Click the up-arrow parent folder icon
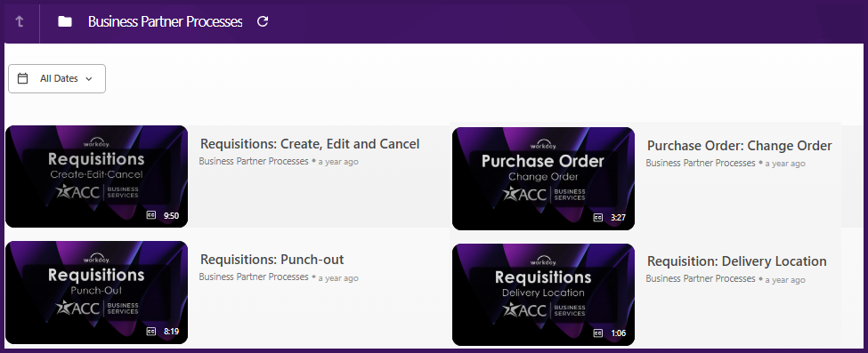The image size is (868, 353). (x=20, y=21)
